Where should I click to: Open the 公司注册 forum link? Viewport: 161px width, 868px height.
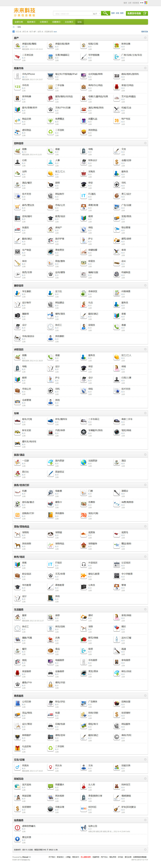pos(27,702)
